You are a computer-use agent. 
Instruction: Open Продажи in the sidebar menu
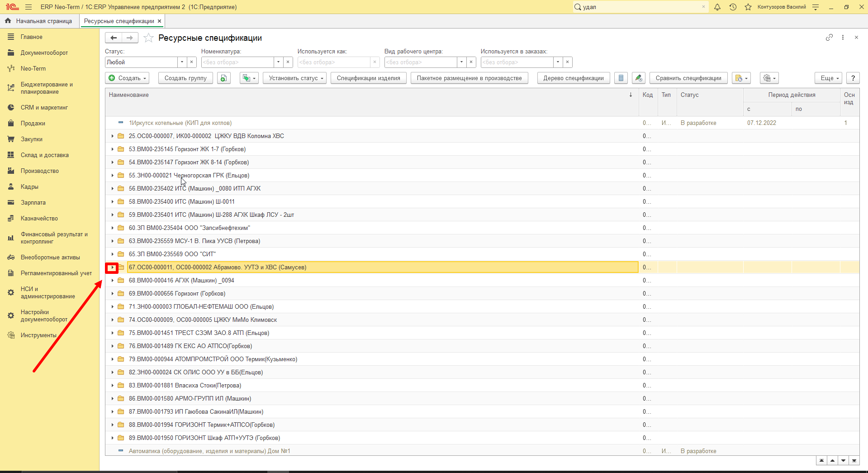tap(33, 124)
